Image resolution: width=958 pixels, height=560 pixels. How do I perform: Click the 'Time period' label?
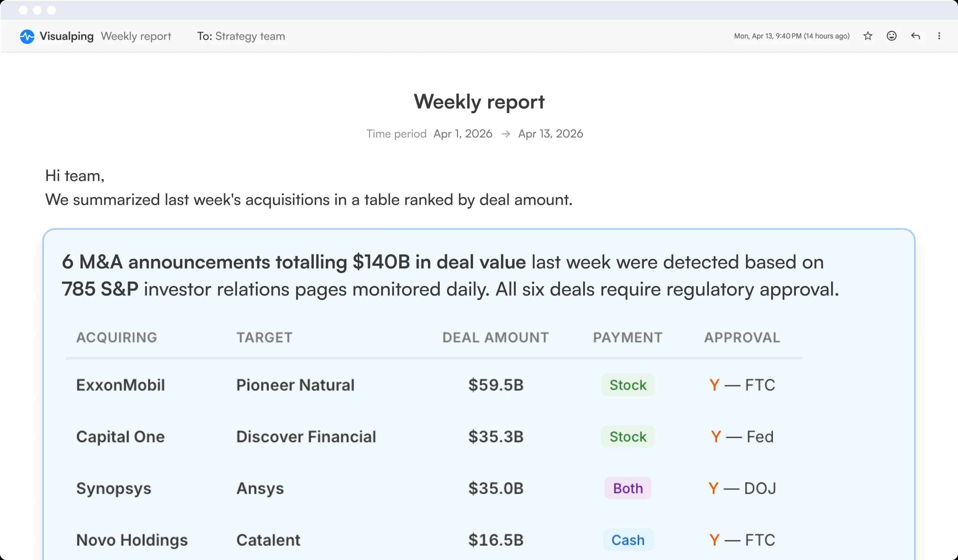396,134
